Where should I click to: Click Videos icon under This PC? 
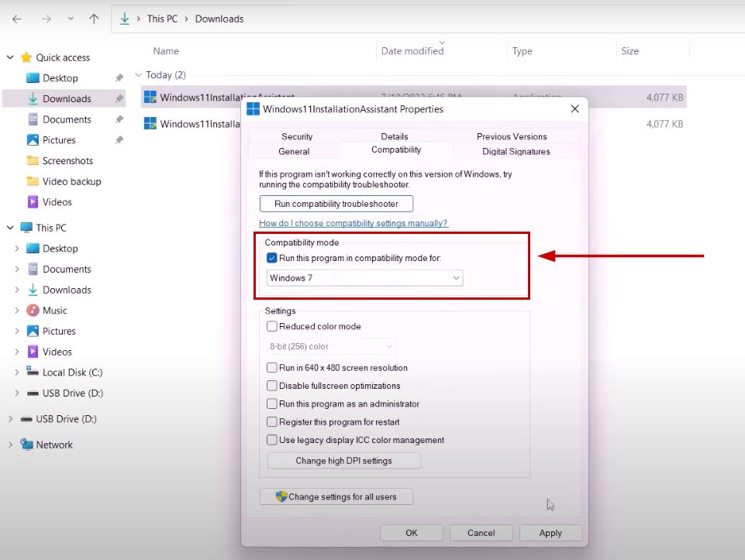[x=33, y=352]
